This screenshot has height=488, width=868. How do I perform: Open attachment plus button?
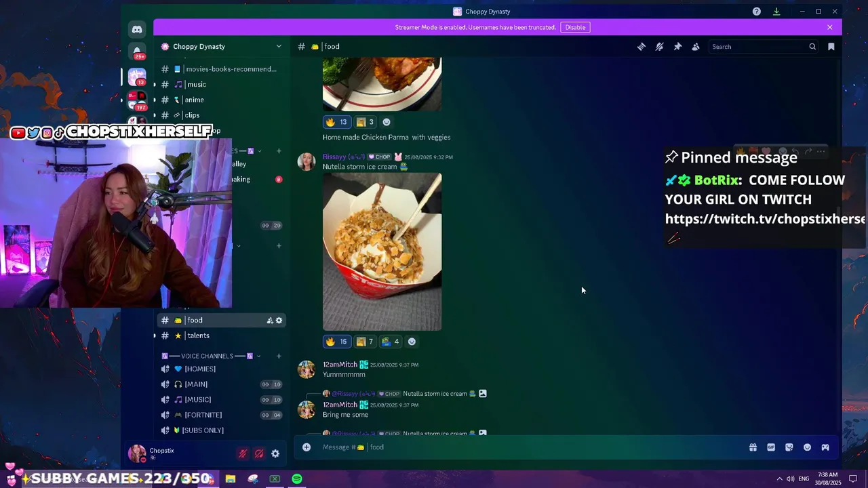pos(307,447)
